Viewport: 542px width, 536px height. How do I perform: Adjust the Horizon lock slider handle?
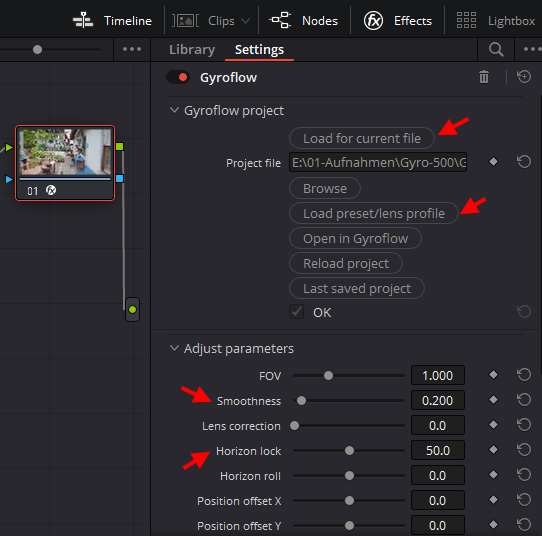coord(349,450)
